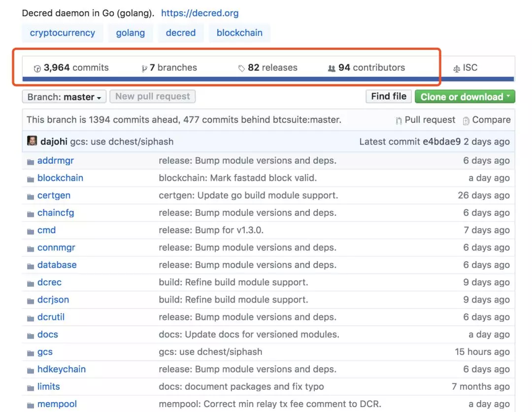
Task: Click the mempool folder icon
Action: pos(31,405)
